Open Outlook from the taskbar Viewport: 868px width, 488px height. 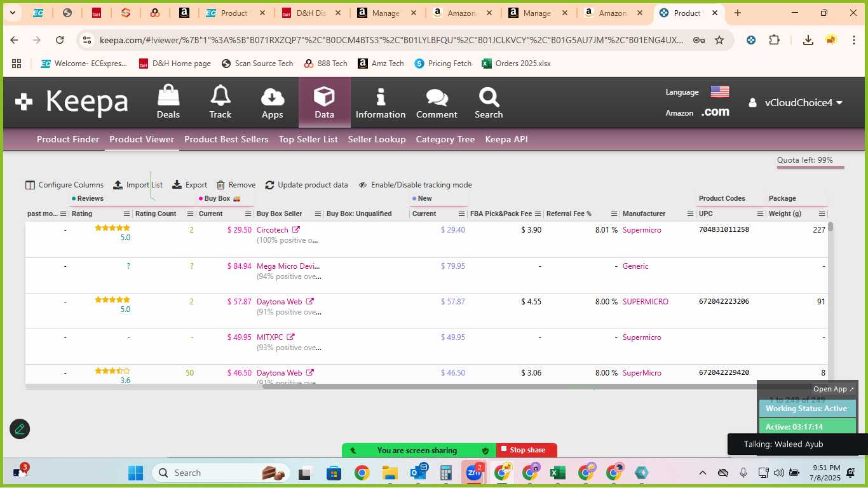click(418, 473)
